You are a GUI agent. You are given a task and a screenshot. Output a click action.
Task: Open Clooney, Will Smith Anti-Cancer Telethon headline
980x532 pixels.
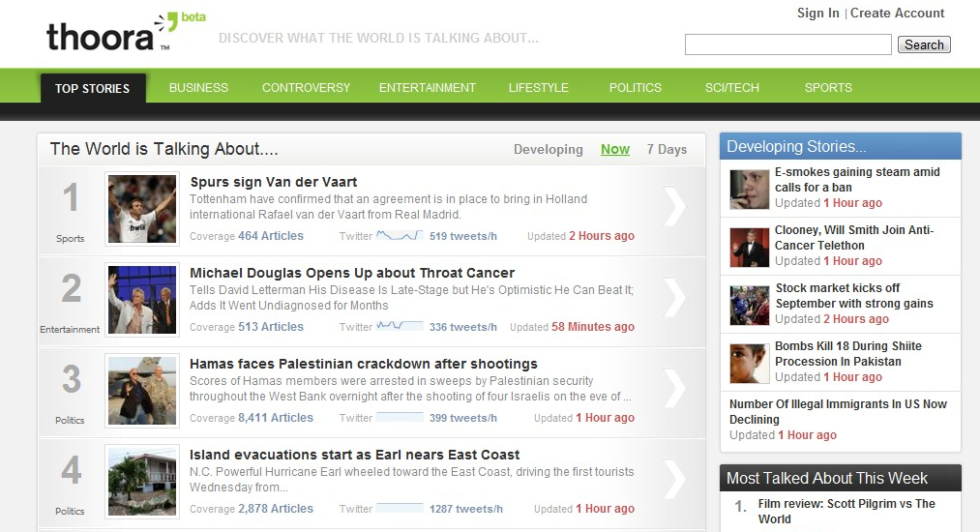tap(853, 238)
